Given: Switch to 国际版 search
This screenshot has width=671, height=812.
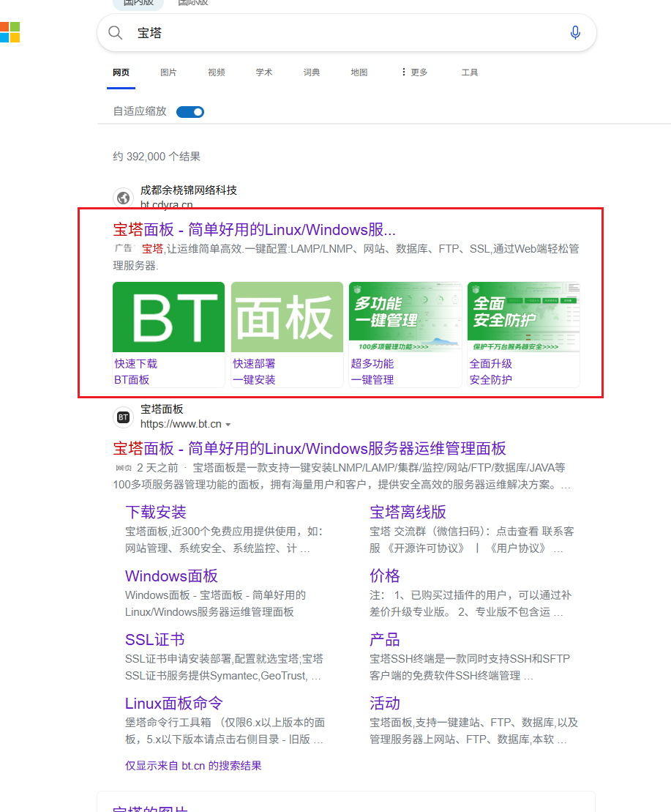Looking at the screenshot, I should tap(193, 3).
